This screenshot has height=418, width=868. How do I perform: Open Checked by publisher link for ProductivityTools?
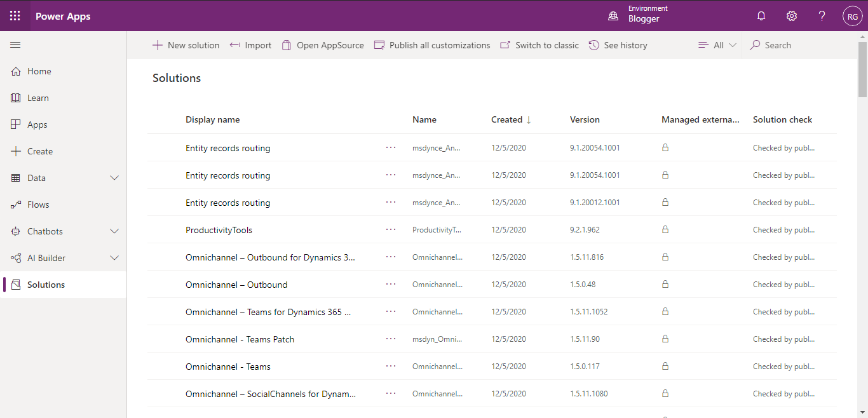(783, 229)
